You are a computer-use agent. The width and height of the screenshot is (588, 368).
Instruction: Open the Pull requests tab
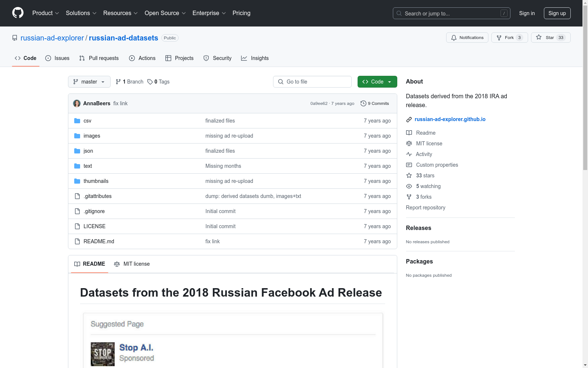[x=99, y=58]
